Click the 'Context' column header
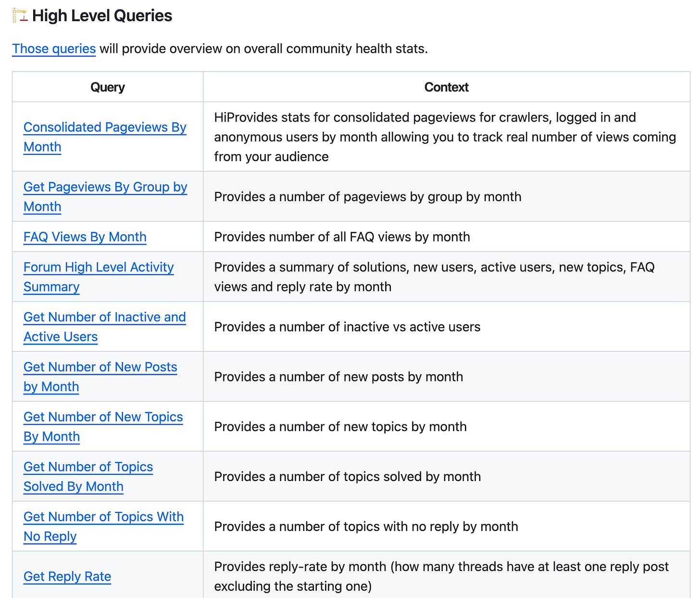Viewport: 700px width, 598px height. [446, 87]
